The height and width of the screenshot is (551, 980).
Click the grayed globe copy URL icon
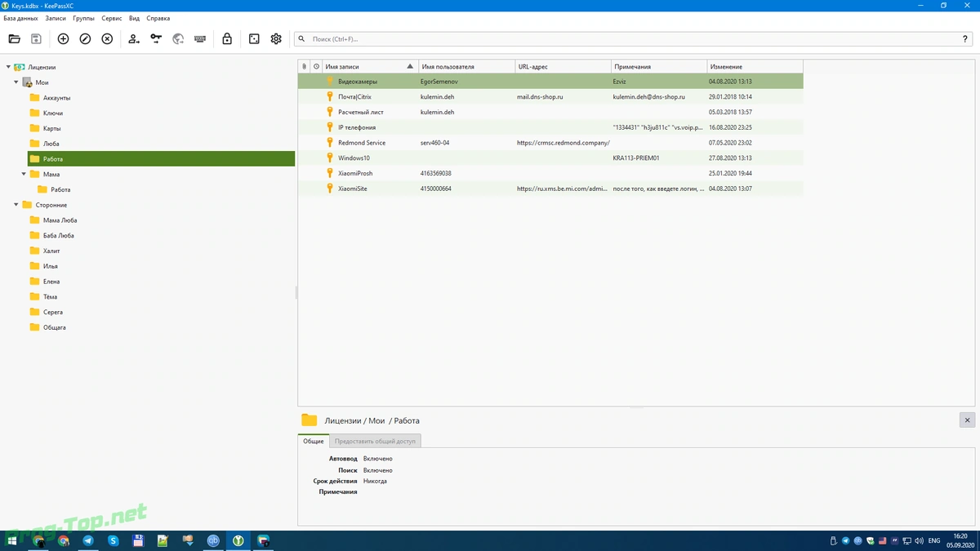click(178, 39)
